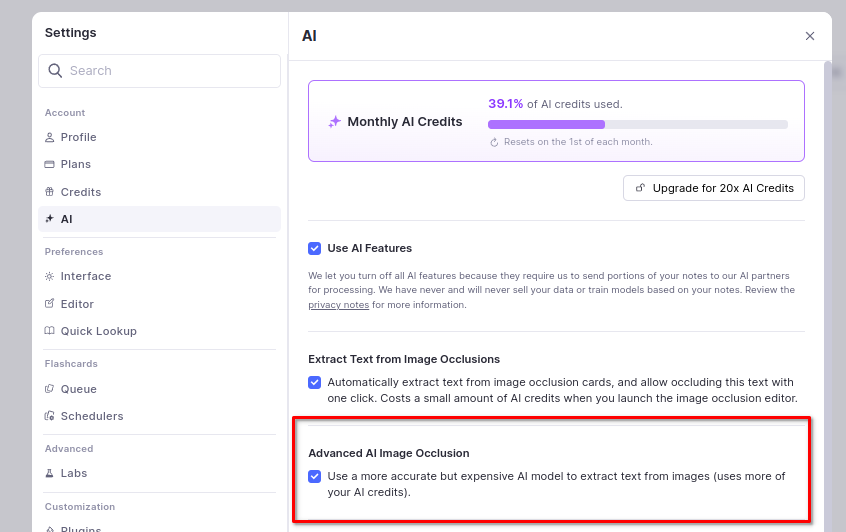
Task: Click the Interface sun icon
Action: (x=50, y=276)
